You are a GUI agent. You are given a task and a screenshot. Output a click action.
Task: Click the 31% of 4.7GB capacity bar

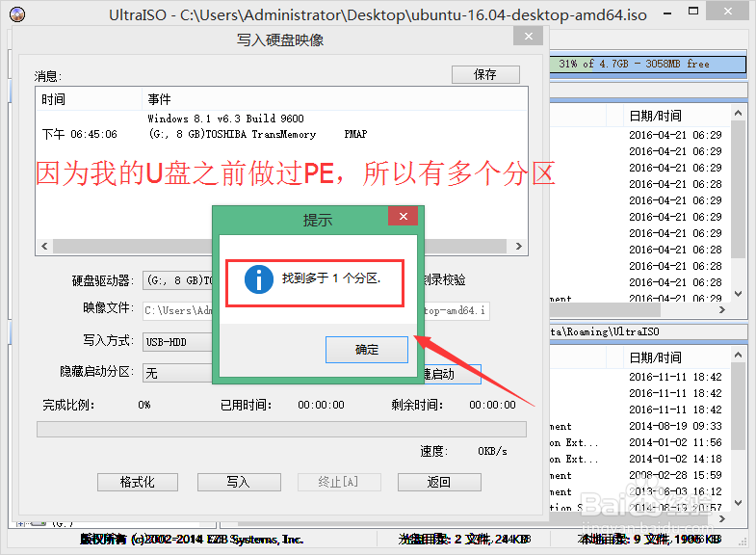(x=647, y=64)
